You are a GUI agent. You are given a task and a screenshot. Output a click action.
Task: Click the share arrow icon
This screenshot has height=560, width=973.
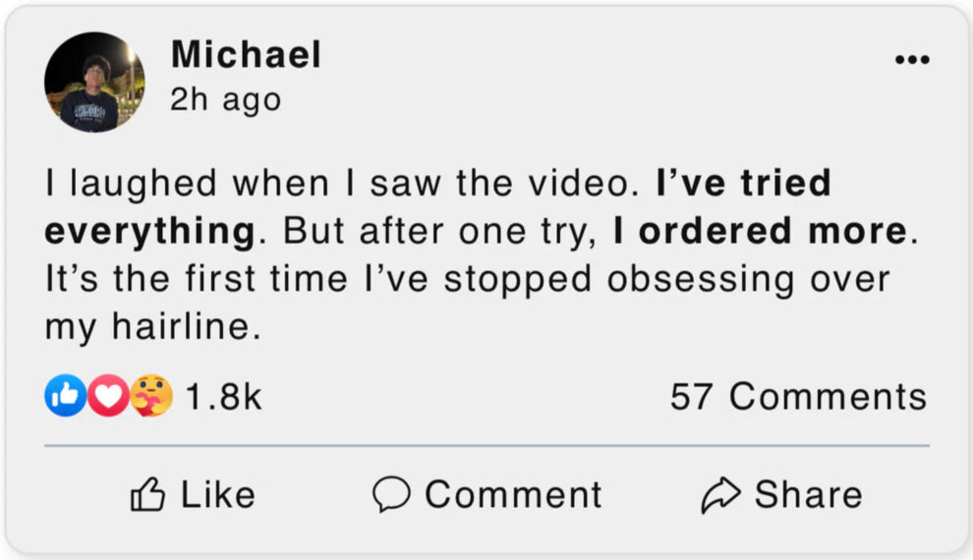(x=720, y=495)
